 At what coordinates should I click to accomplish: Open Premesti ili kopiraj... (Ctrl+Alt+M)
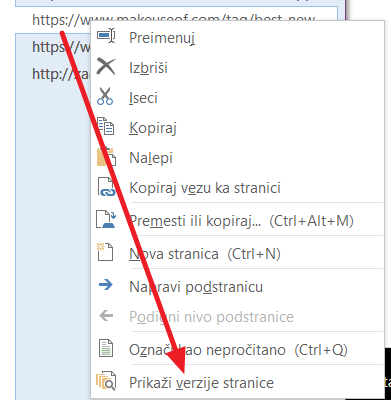pos(237,220)
